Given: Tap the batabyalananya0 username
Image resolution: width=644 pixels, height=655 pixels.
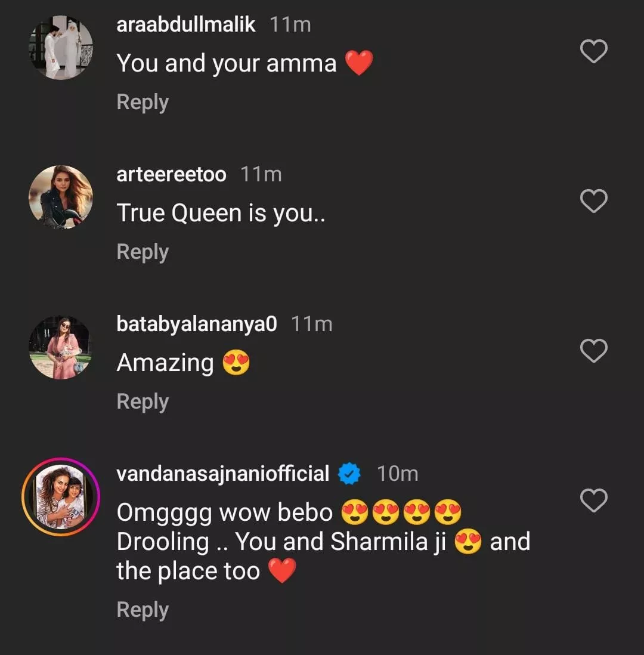Looking at the screenshot, I should 197,325.
